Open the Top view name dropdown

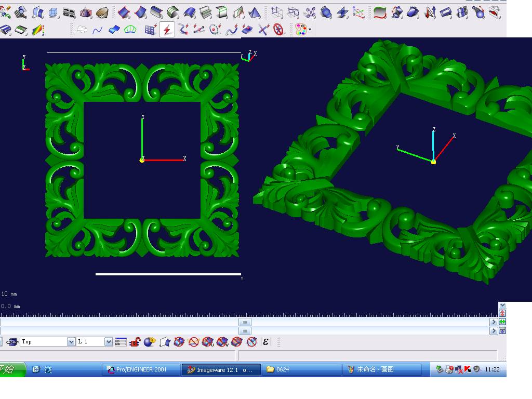pos(71,342)
